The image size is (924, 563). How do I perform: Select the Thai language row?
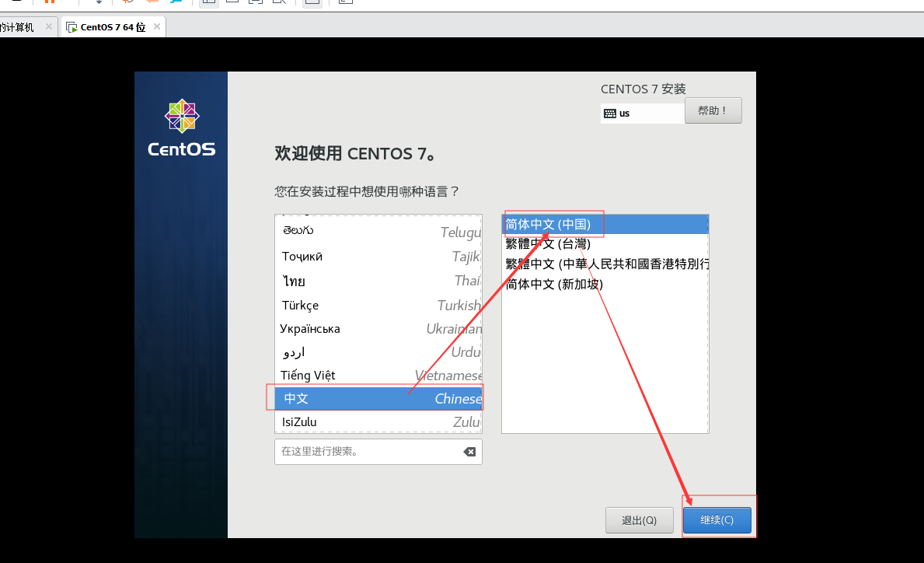tap(378, 281)
